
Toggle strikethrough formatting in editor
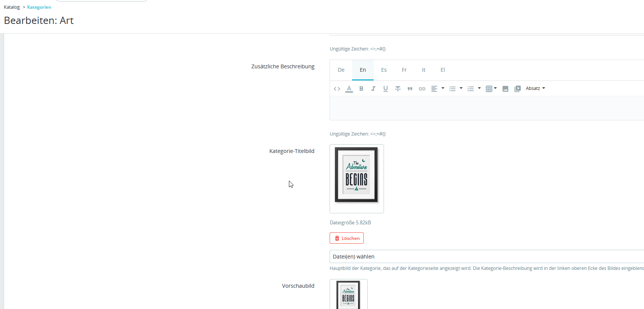pyautogui.click(x=398, y=89)
